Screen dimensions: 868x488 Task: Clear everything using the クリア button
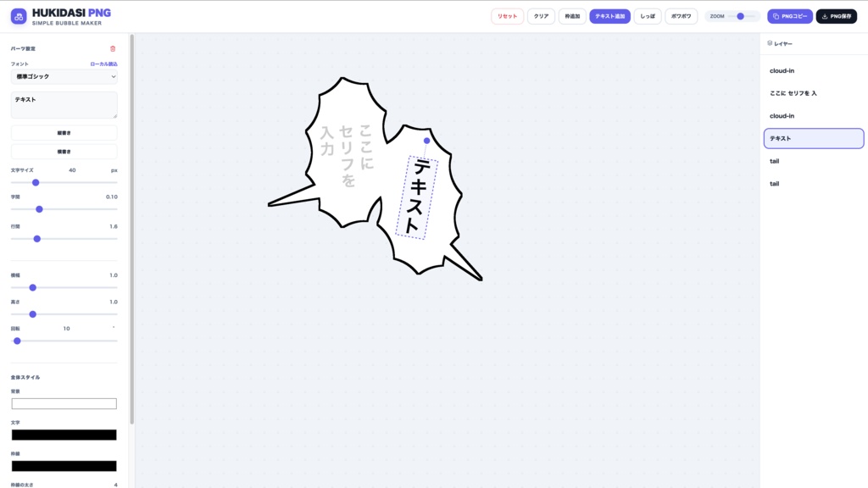click(x=541, y=14)
